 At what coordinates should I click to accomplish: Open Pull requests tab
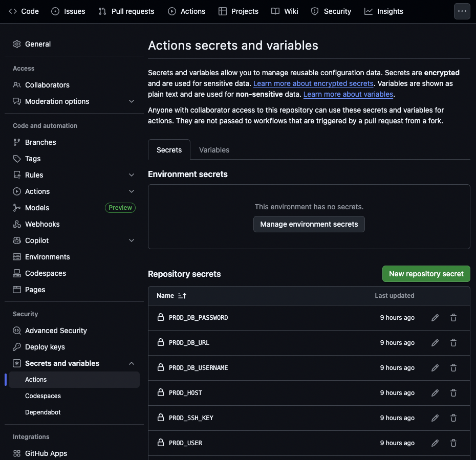click(x=126, y=11)
